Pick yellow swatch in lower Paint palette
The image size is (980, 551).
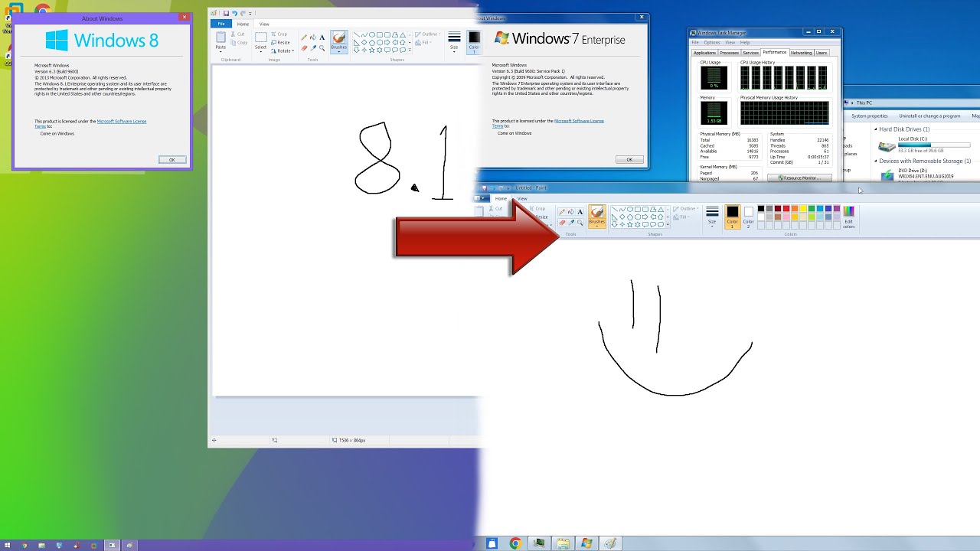(x=803, y=209)
